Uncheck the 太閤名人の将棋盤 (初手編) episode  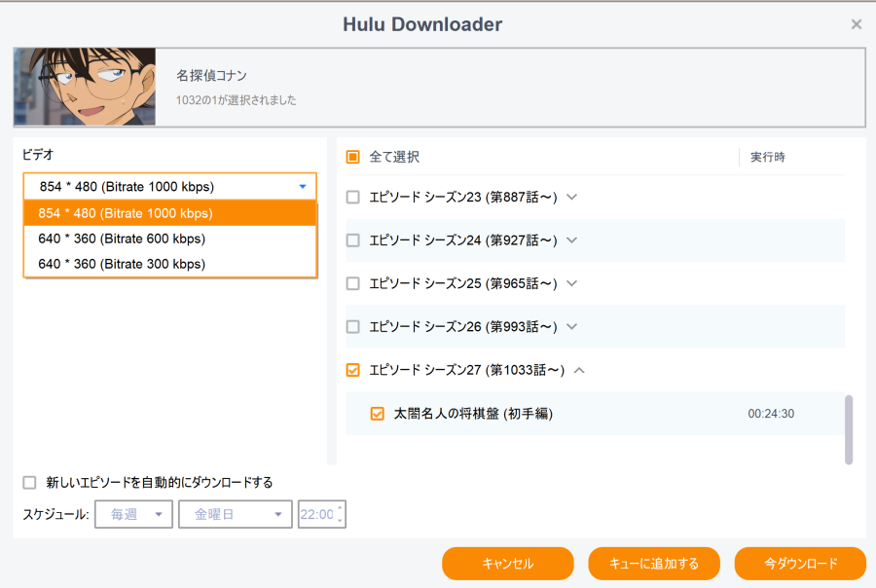[377, 414]
